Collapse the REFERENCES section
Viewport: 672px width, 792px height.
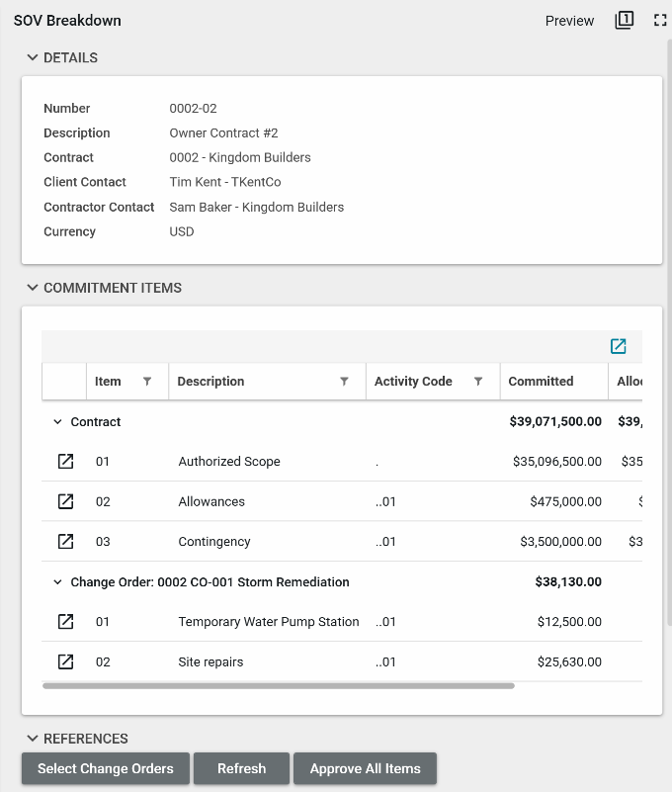coord(32,739)
